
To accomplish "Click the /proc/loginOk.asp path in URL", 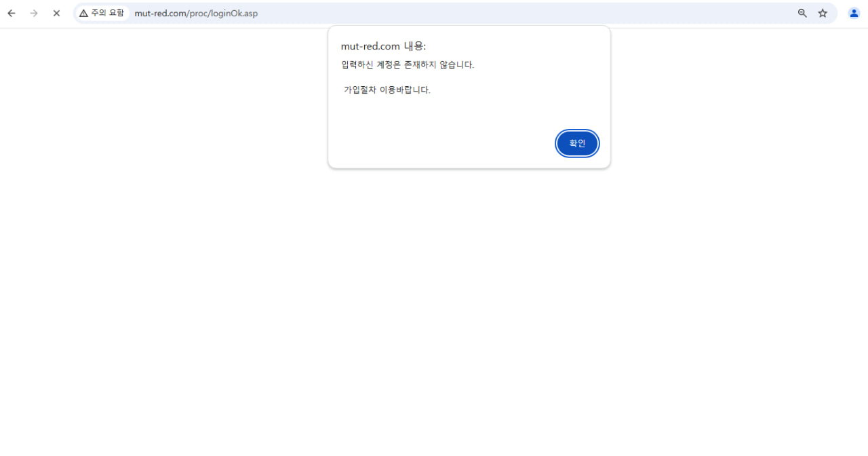I will [222, 14].
